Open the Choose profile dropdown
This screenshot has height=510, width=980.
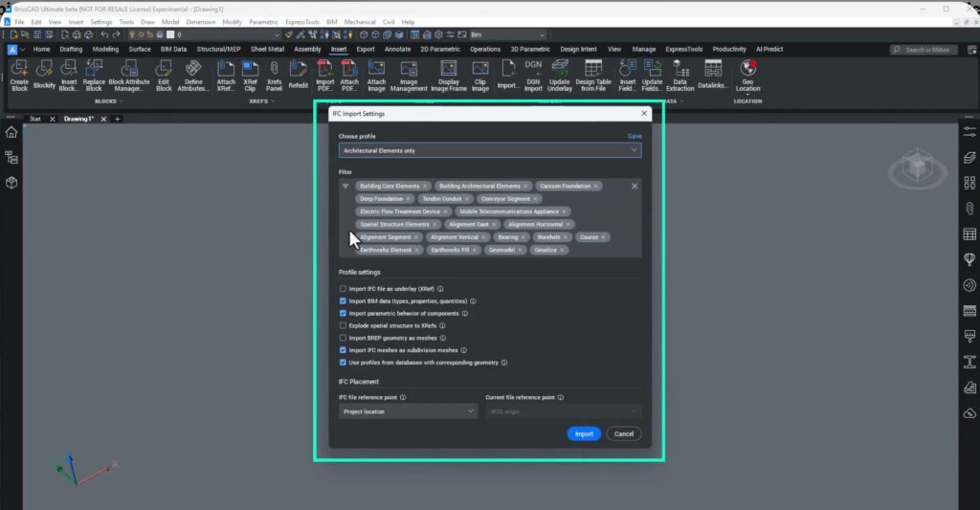pyautogui.click(x=490, y=150)
